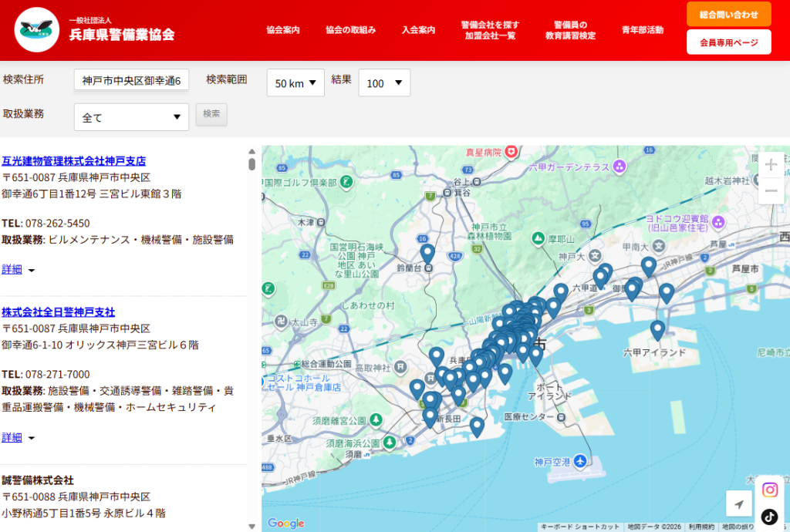Screen dimensions: 790x532
Task: Open the results count dropdown showing 100
Action: 384,83
